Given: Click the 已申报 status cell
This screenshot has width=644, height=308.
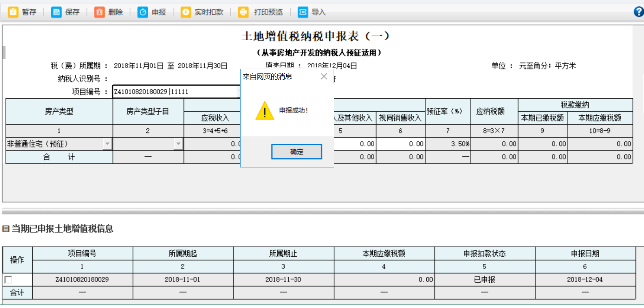Looking at the screenshot, I should [x=484, y=280].
